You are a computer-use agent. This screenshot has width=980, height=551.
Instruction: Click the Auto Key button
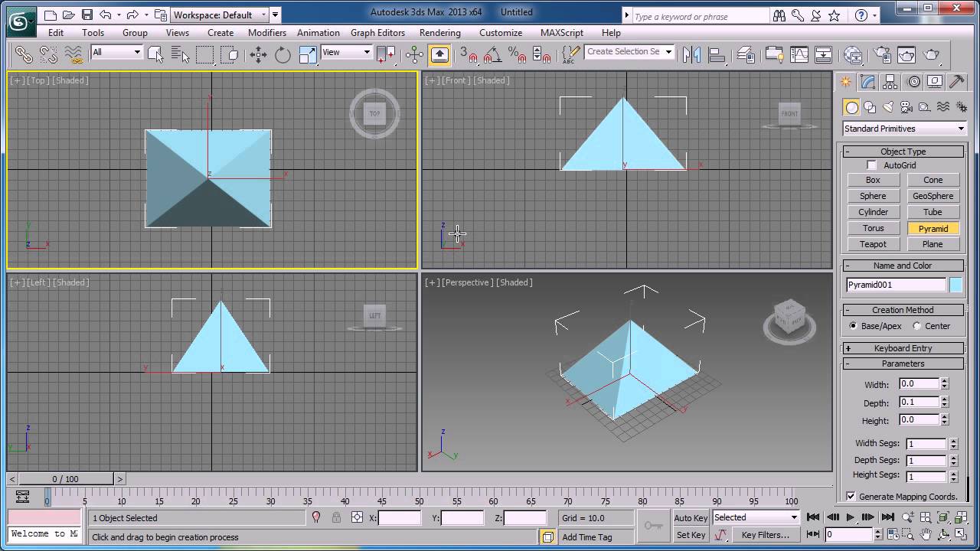pyautogui.click(x=691, y=518)
